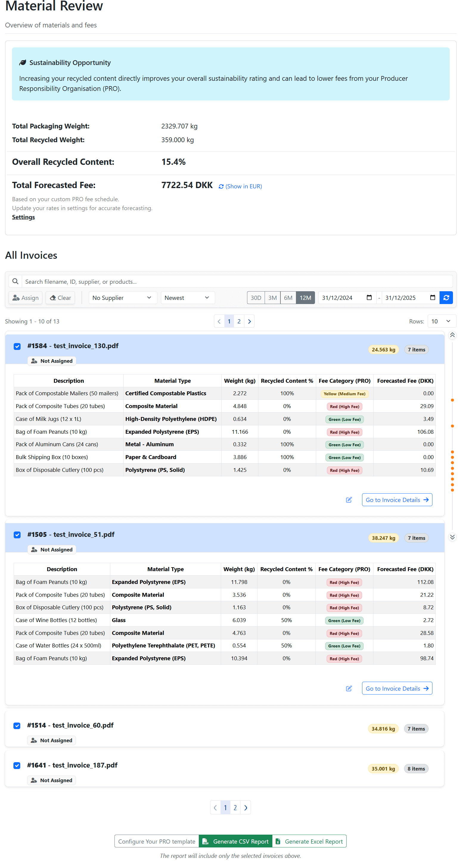Click Show in EUR link
The height and width of the screenshot is (868, 464).
(244, 186)
